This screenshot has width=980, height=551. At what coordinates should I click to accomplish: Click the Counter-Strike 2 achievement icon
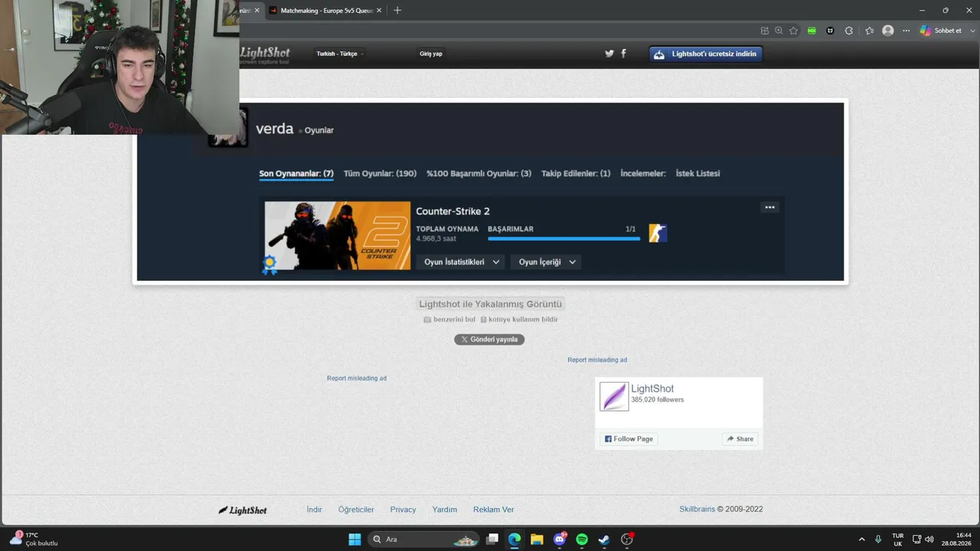tap(658, 233)
